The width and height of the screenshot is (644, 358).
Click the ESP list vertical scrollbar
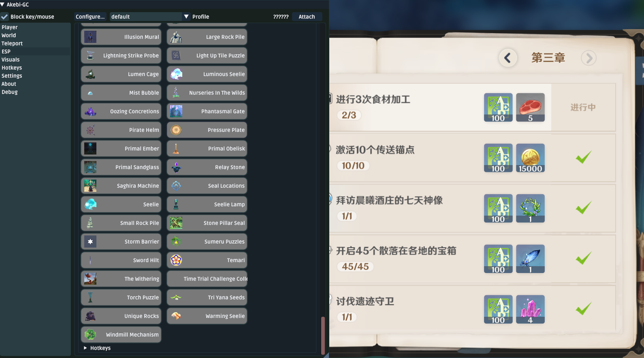coord(323,335)
